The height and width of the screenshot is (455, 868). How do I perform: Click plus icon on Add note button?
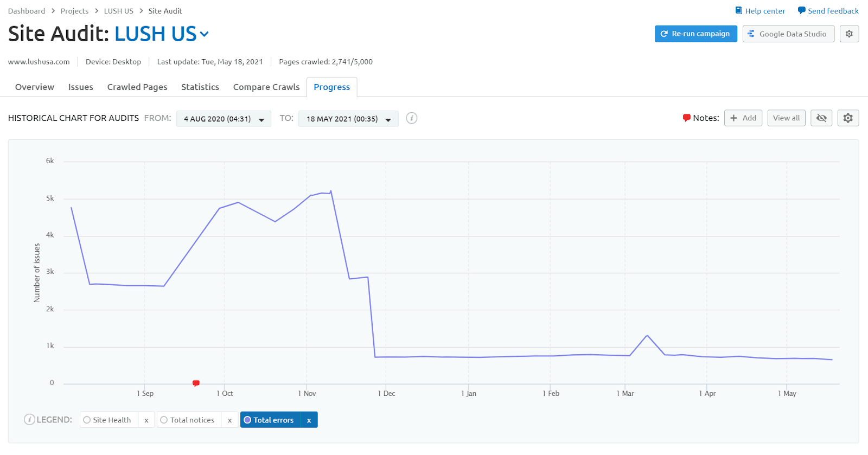click(733, 118)
